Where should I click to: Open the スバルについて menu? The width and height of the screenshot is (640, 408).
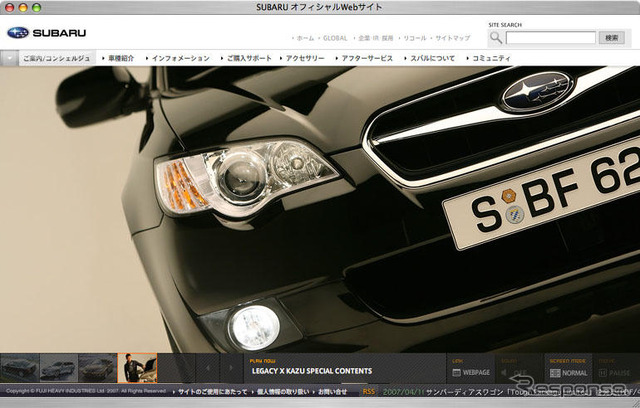pyautogui.click(x=432, y=58)
